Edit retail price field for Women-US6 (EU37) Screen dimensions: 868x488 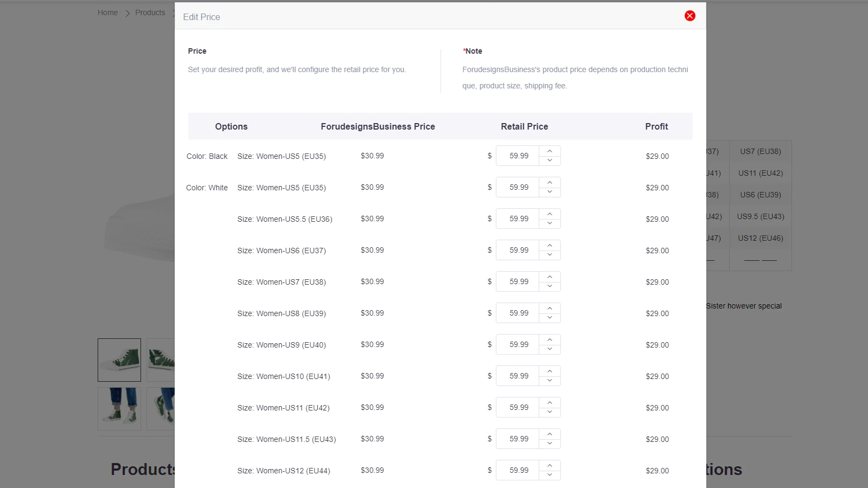click(518, 250)
